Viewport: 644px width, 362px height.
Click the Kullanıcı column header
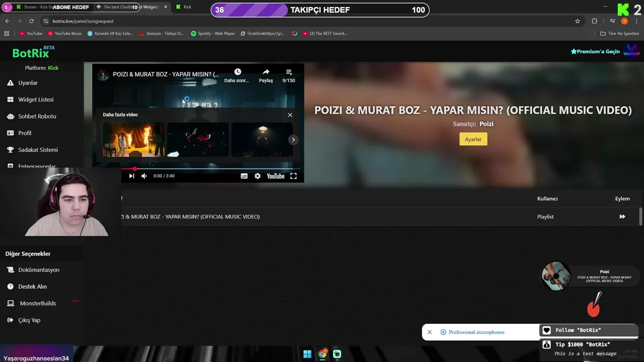click(547, 199)
